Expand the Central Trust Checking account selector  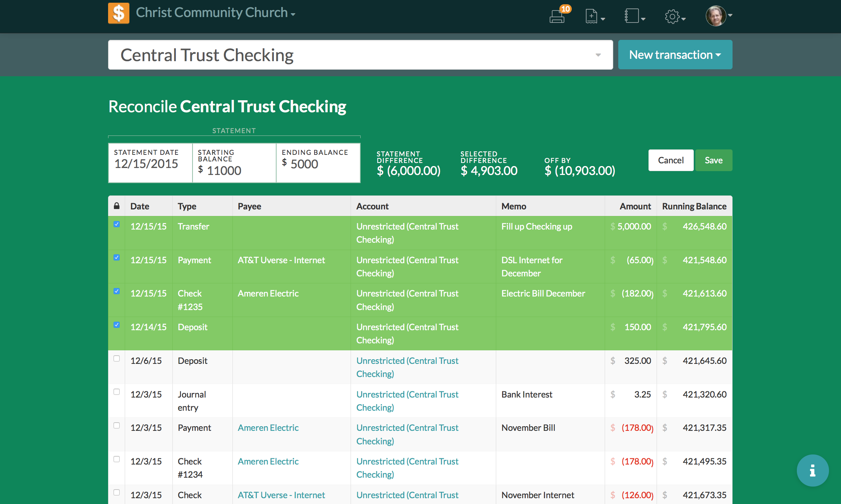598,55
